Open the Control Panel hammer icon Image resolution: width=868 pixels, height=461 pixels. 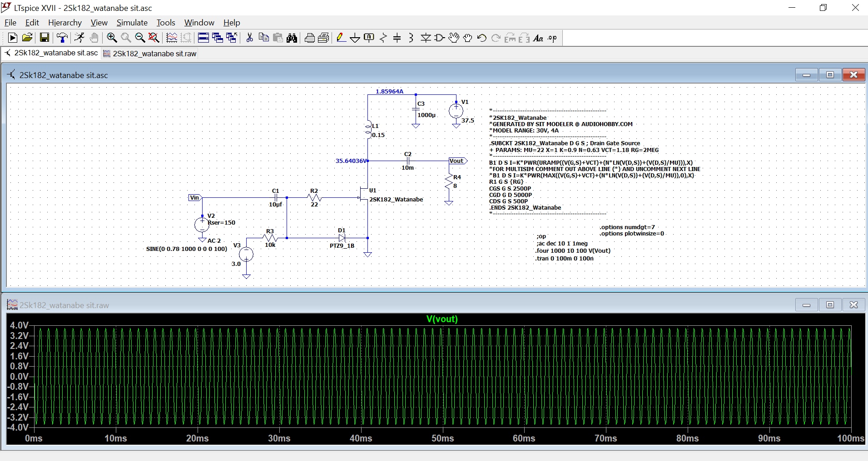click(x=62, y=38)
